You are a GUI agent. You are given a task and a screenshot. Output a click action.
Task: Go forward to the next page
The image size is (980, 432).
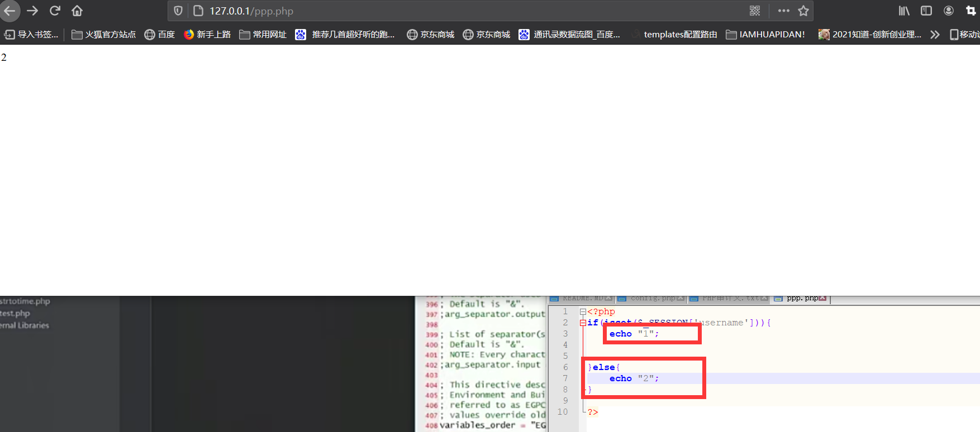point(32,11)
